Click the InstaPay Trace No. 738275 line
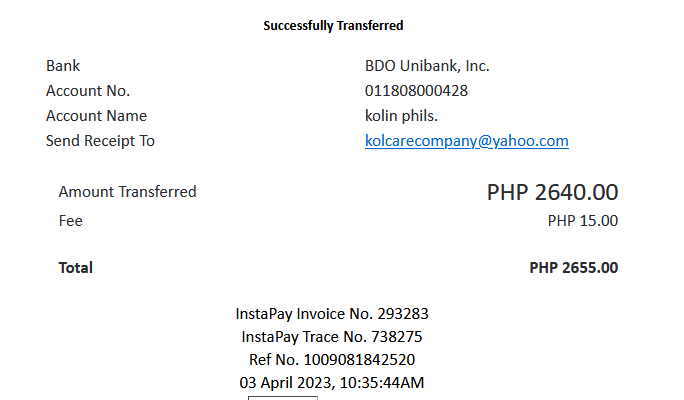The height and width of the screenshot is (400, 684). [x=332, y=336]
